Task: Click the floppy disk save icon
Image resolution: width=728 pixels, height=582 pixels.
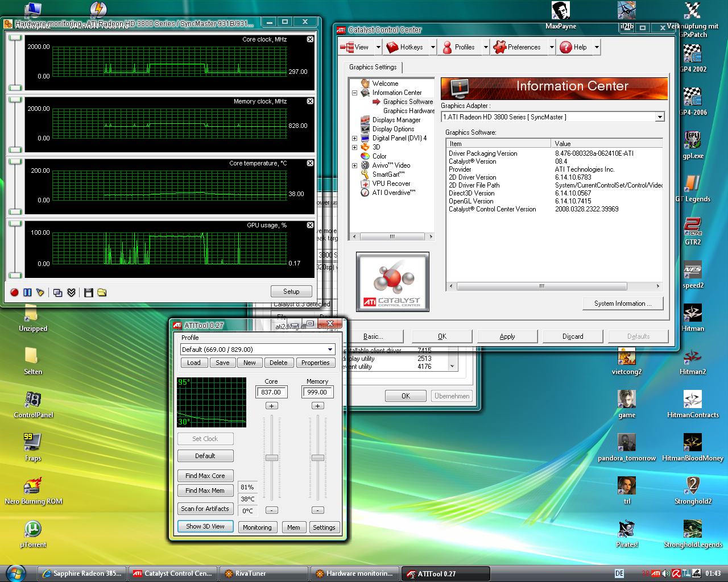Action: 88,292
